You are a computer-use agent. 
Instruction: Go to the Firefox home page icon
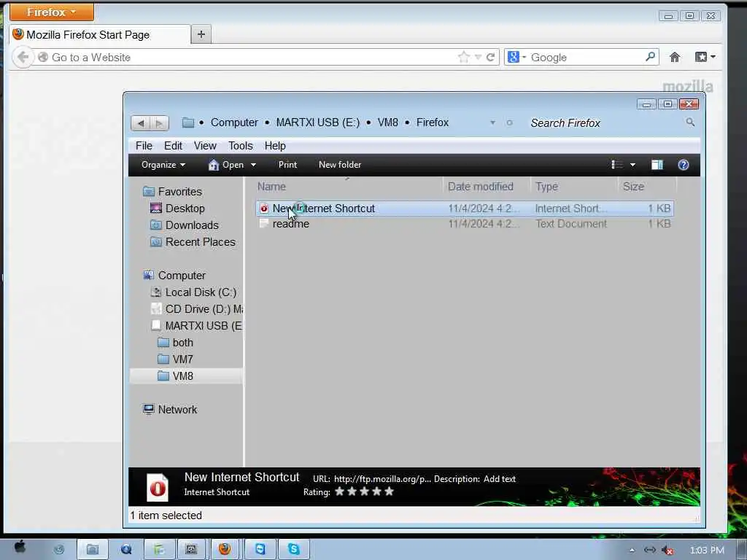click(x=675, y=57)
